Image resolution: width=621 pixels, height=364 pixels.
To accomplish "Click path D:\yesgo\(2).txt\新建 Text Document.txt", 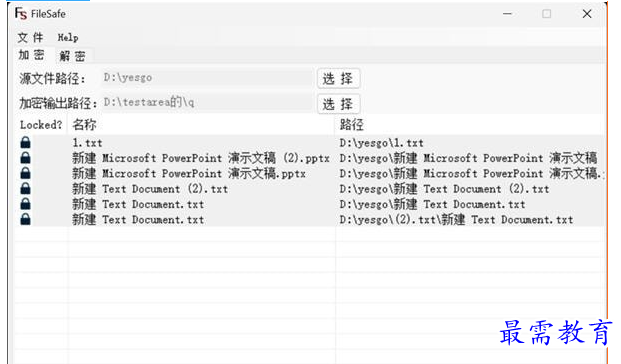I will tap(456, 219).
